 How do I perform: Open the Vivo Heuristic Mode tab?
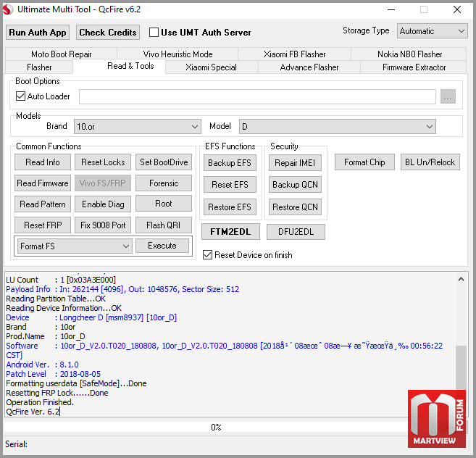(178, 54)
